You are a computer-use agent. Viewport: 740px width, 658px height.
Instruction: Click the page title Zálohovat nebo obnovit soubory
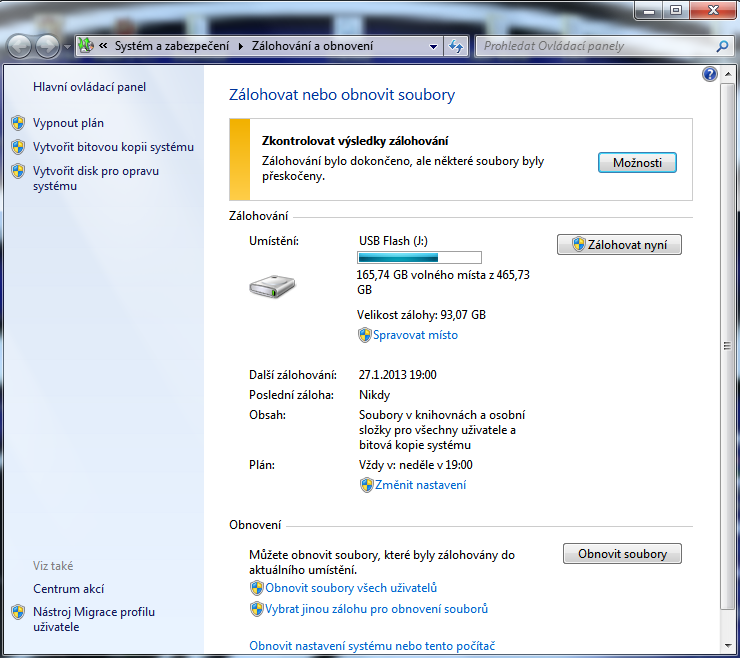[342, 95]
